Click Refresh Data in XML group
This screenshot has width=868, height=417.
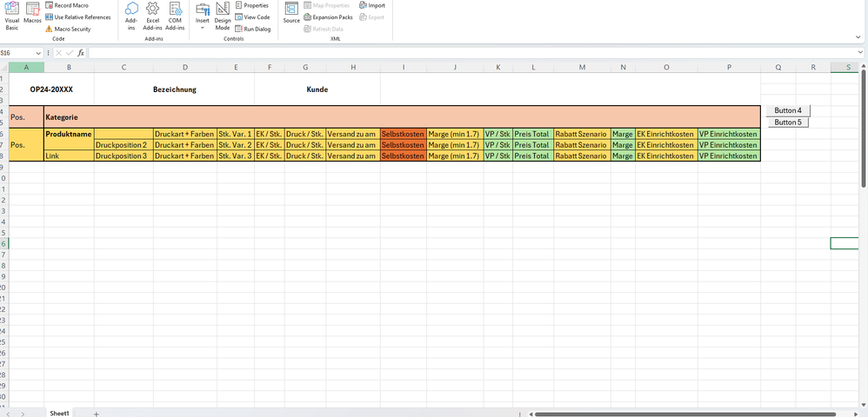(324, 29)
